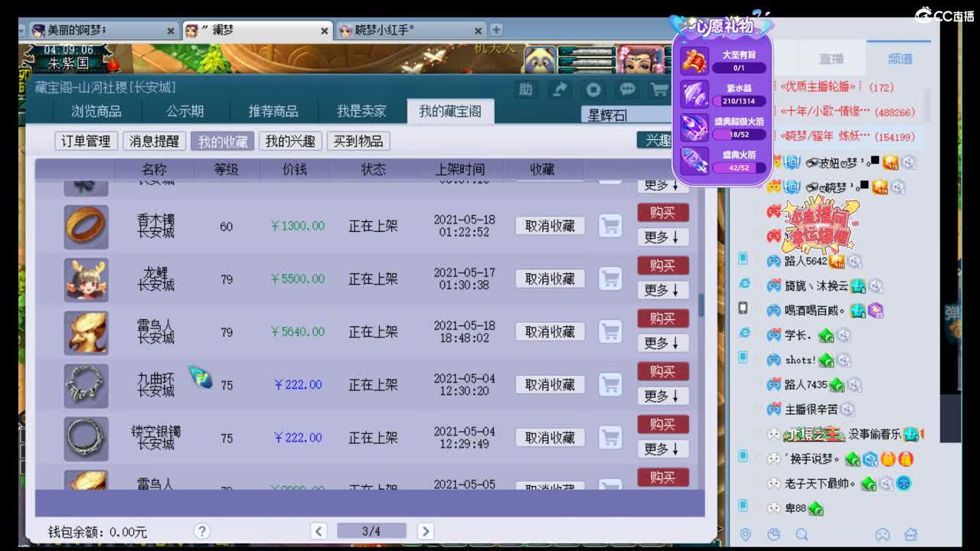Viewport: 980px width, 551px height.
Task: Expand 更多 for 龙鲤 row
Action: (x=663, y=290)
